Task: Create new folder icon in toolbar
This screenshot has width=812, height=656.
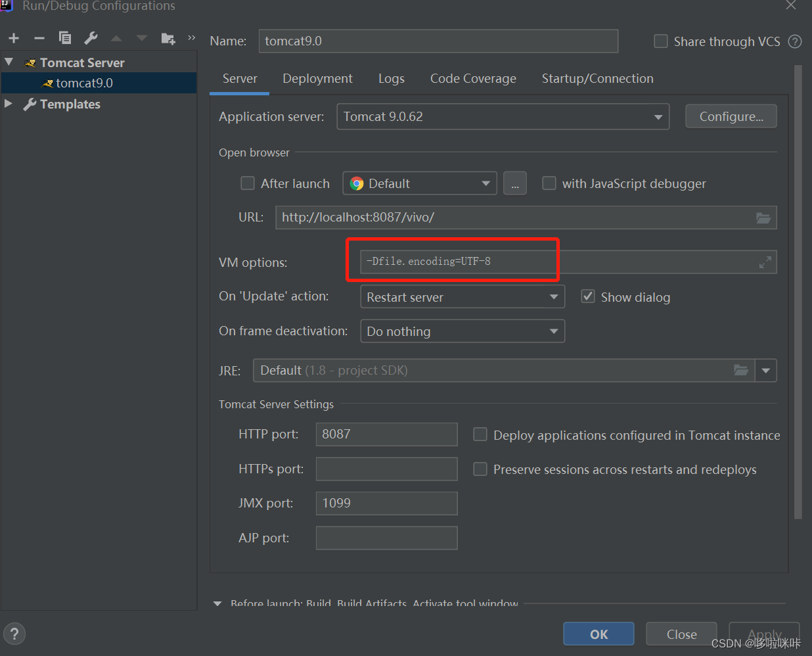Action: point(168,39)
